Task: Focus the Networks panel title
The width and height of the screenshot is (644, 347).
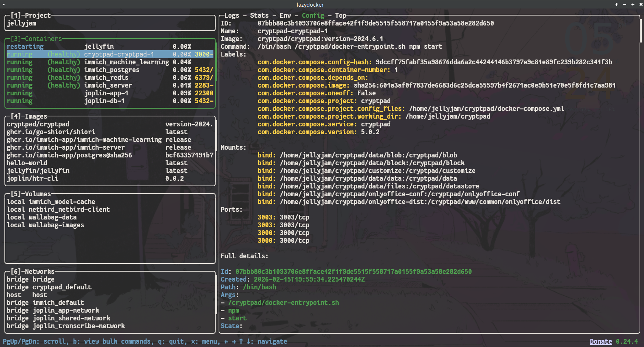Action: pyautogui.click(x=32, y=272)
